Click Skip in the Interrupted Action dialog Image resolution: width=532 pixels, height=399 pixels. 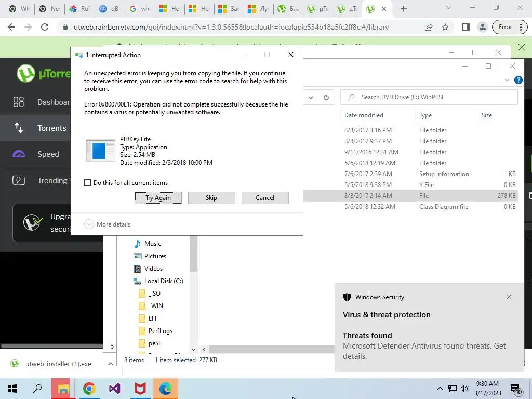click(x=211, y=198)
